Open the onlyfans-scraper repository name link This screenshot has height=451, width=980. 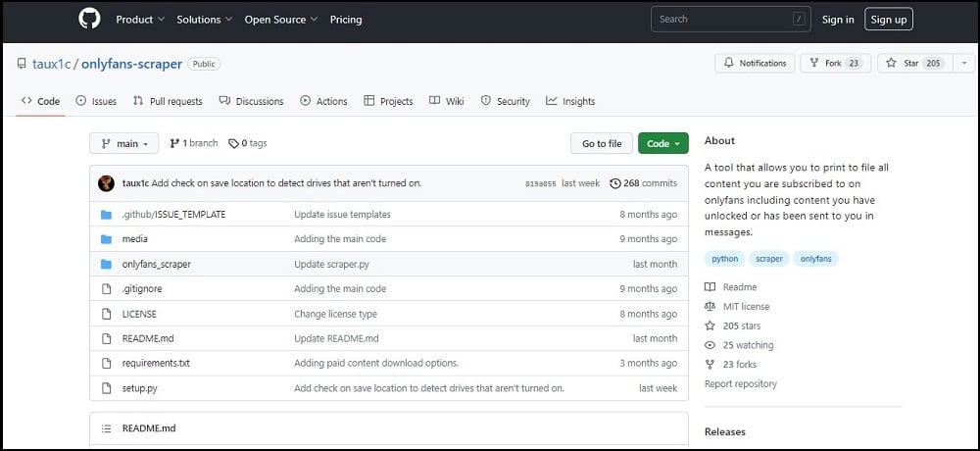coord(131,64)
